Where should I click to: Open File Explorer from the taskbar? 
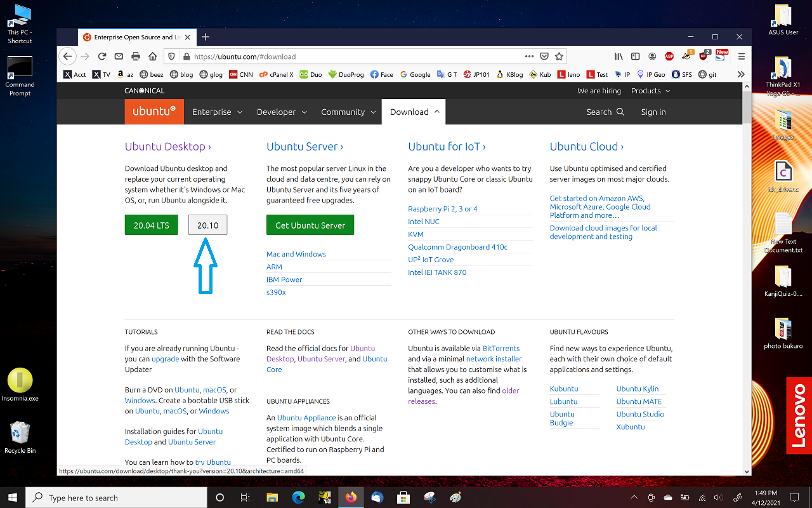click(272, 498)
